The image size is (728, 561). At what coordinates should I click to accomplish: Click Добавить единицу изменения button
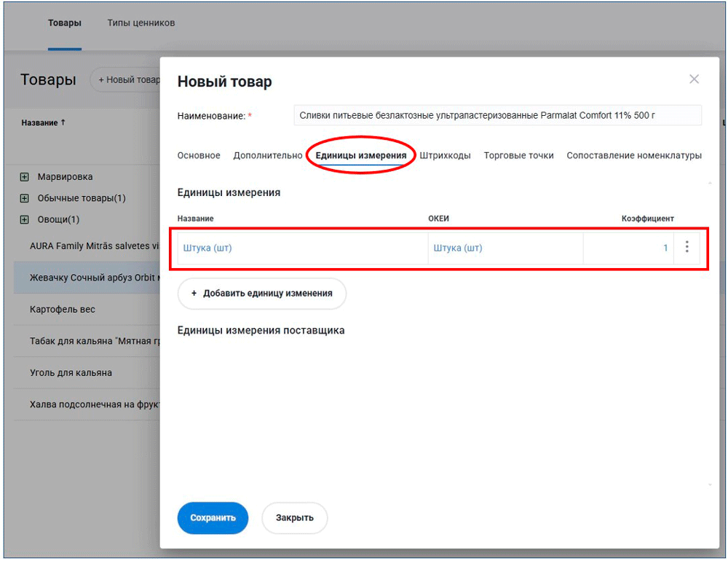tap(261, 294)
